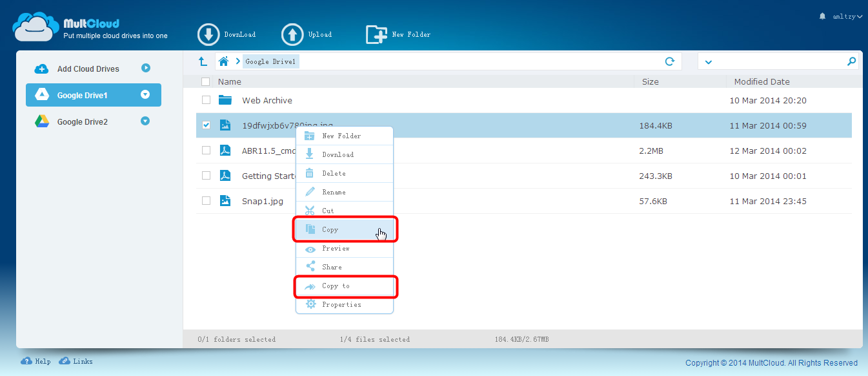Select Copy in context menu
The image size is (868, 376).
(345, 229)
